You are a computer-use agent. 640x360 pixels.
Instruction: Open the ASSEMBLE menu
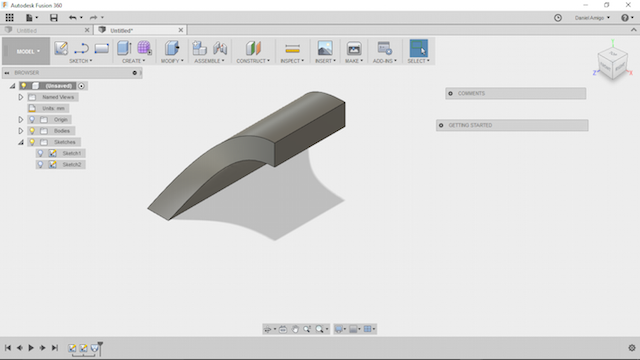(209, 61)
